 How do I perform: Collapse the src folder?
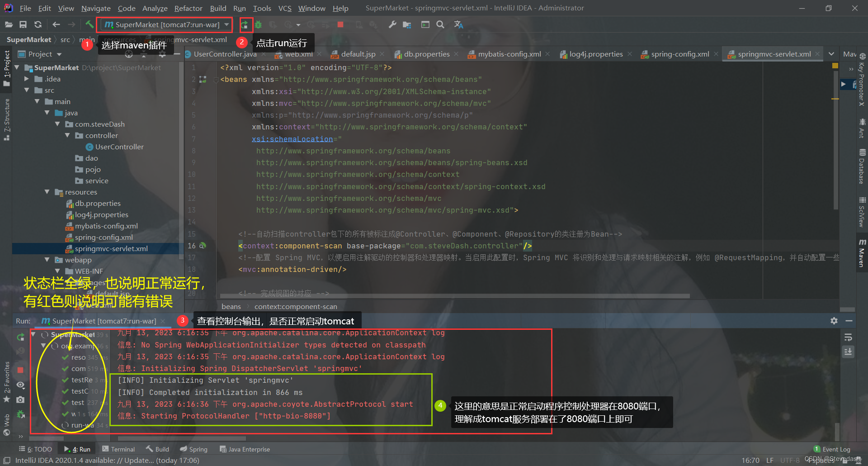pos(26,90)
